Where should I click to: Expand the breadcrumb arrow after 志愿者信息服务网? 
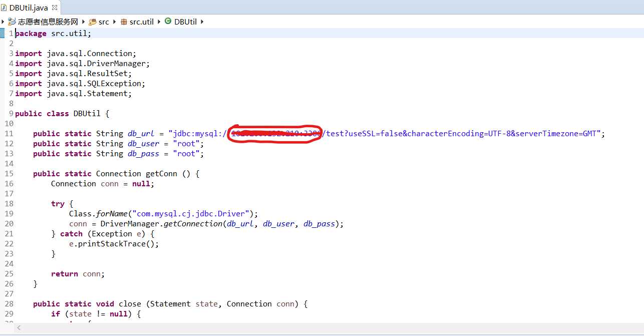(83, 22)
